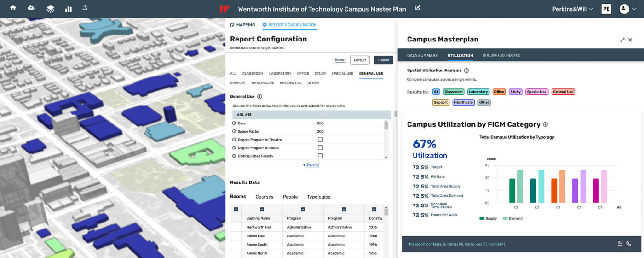Open the user account avatar menu
Viewport: 644px width, 258px height.
pyautogui.click(x=624, y=9)
